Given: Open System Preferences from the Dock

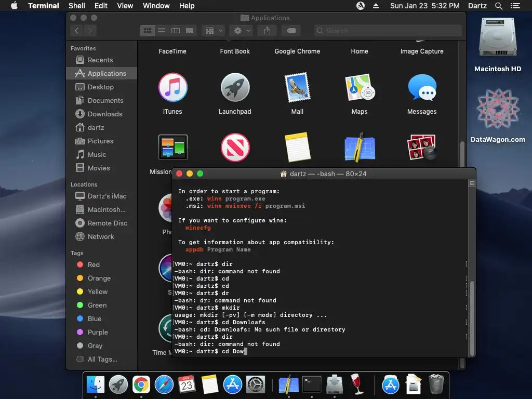Looking at the screenshot, I should pos(255,385).
